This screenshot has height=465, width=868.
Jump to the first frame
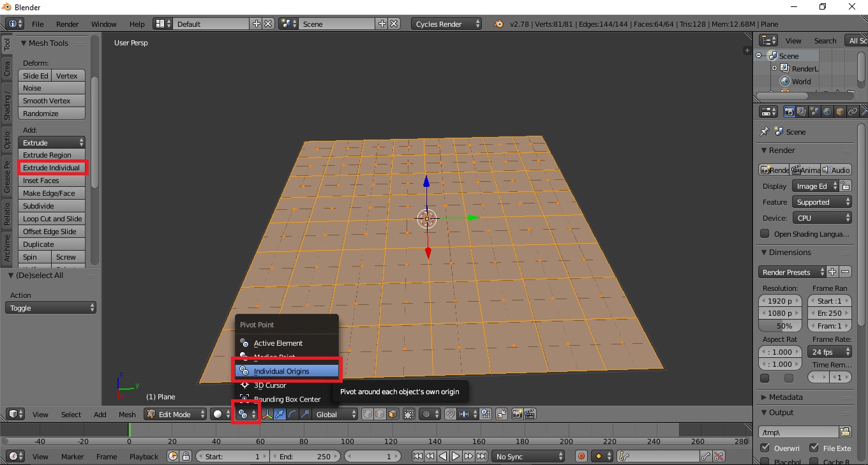(417, 456)
